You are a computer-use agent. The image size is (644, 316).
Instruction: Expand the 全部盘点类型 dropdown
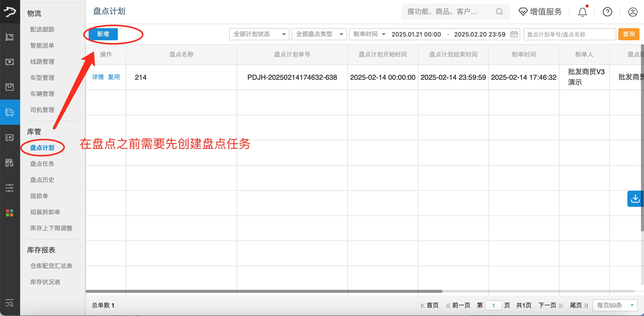319,34
